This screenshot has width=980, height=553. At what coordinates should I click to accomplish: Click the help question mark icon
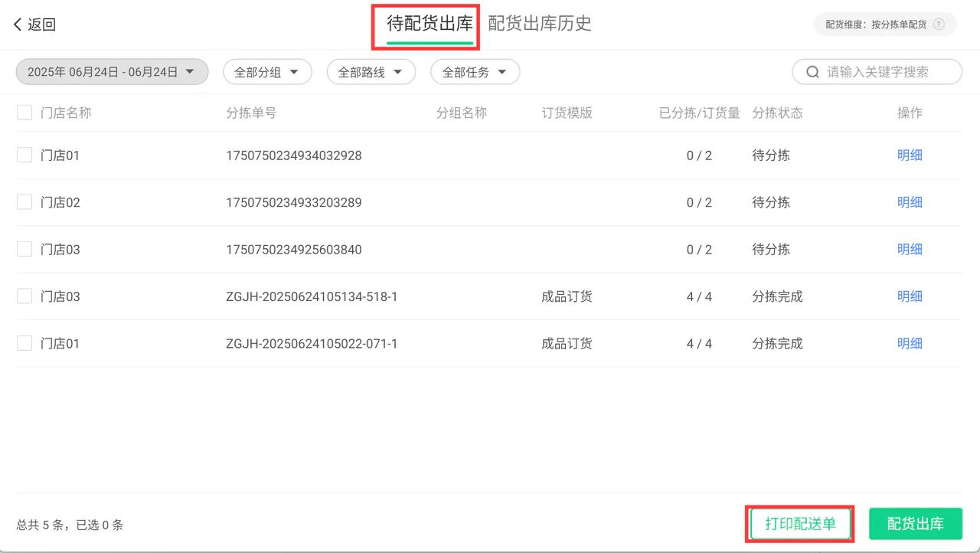939,25
